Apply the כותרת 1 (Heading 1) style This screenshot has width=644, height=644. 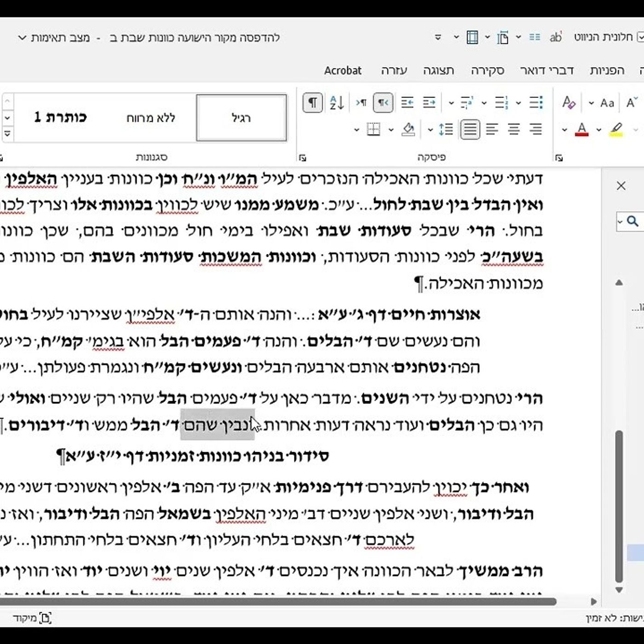click(60, 118)
